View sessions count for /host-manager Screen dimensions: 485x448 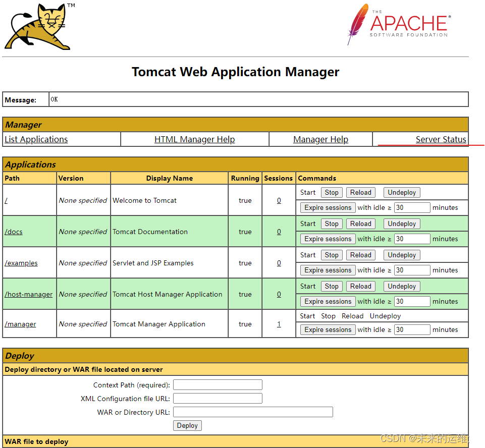(x=279, y=294)
